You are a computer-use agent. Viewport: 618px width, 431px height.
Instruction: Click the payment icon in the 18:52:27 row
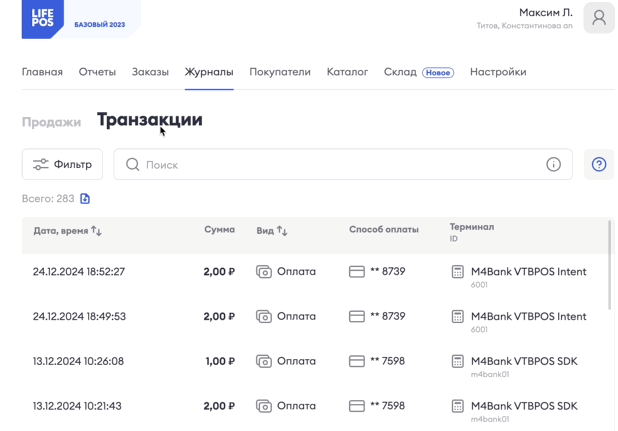[264, 271]
